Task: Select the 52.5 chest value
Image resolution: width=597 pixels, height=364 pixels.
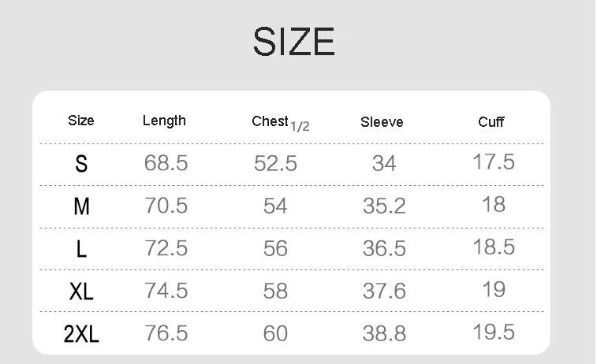Action: click(275, 163)
